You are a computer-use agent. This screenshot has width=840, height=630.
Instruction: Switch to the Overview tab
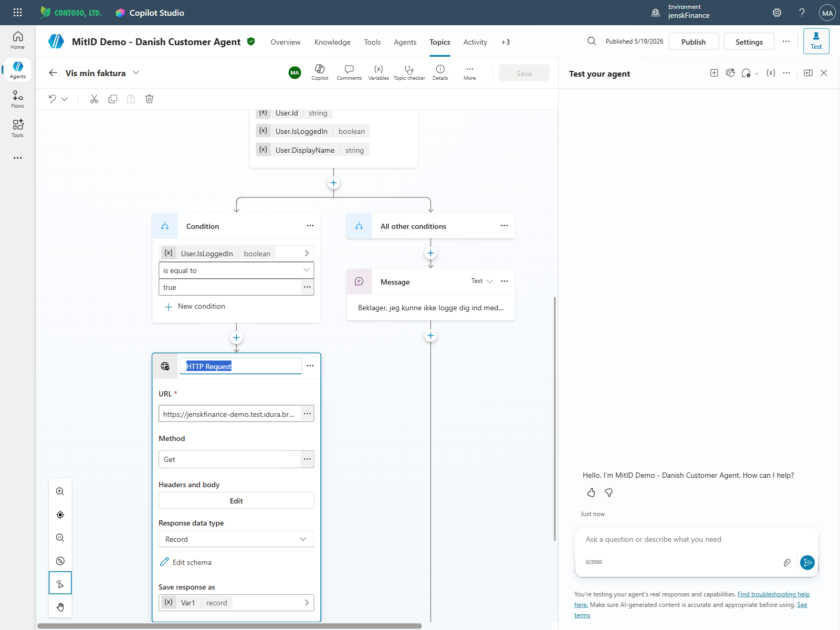pos(286,42)
